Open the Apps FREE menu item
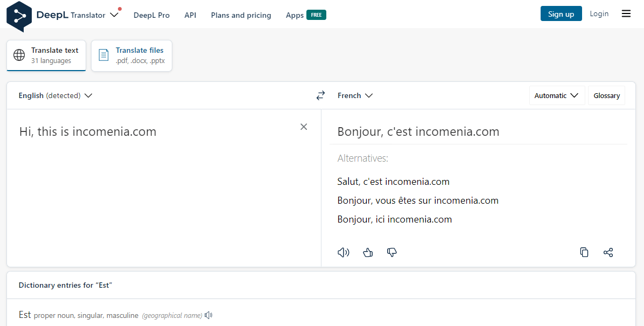 click(306, 15)
